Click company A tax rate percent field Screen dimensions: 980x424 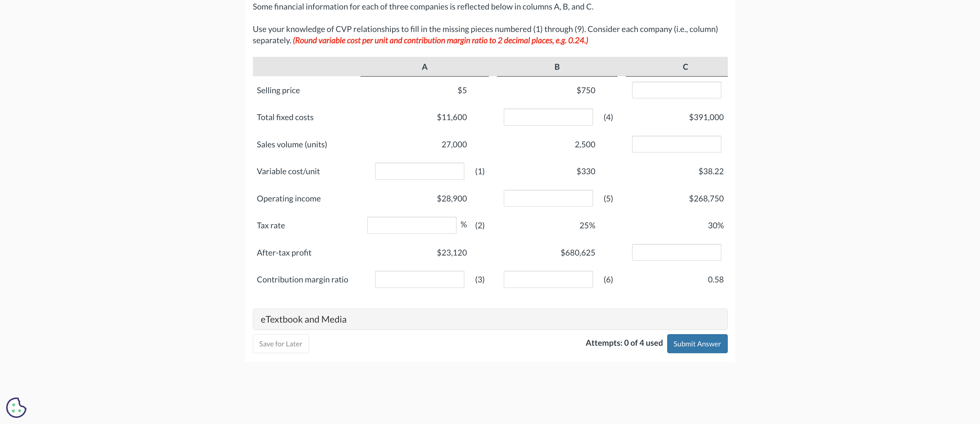tap(411, 225)
